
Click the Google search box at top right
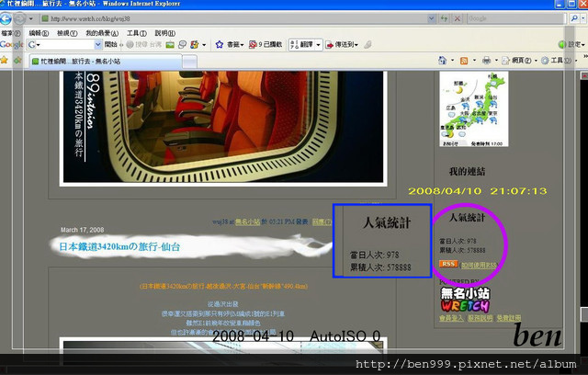coord(515,18)
